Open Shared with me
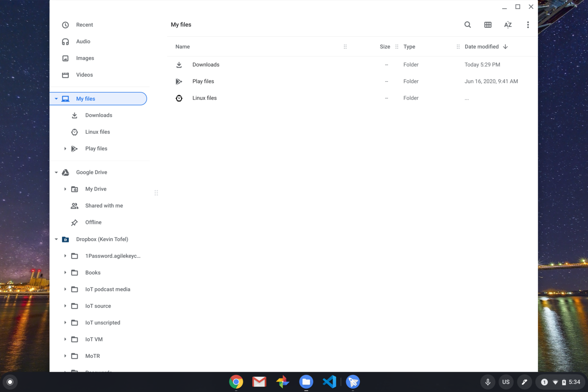588x392 pixels. pos(104,206)
